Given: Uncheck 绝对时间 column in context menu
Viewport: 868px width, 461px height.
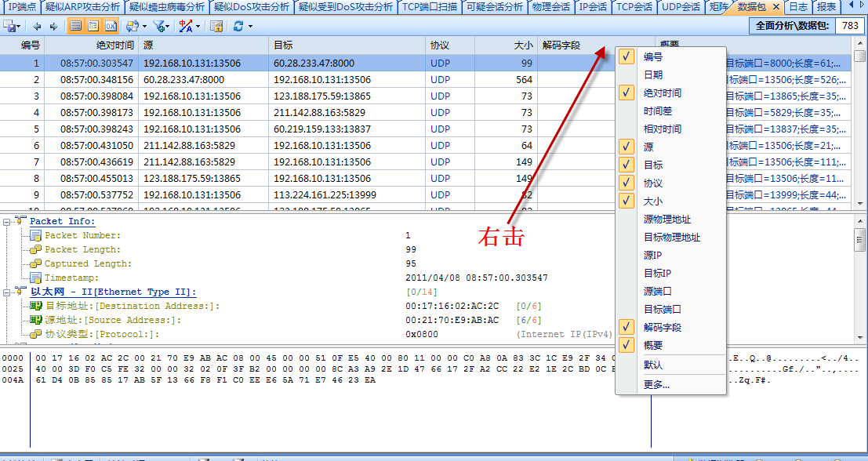Looking at the screenshot, I should [662, 93].
